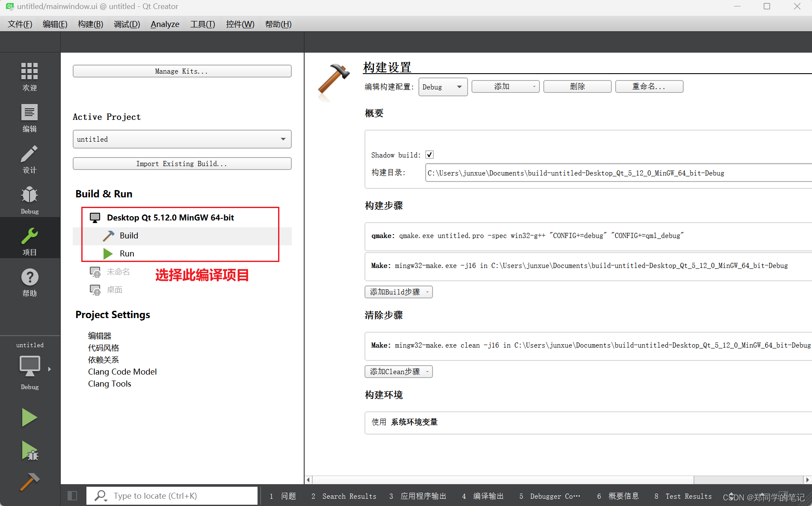Open 代码风格 project settings
Screen dimensions: 812x506
[104, 348]
